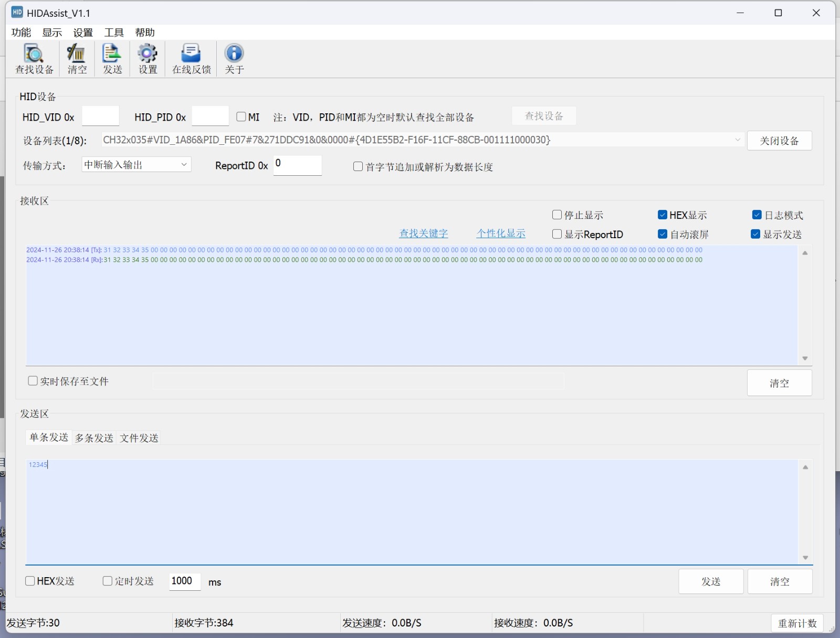Uncheck 自动滚屏 checkbox

tap(663, 234)
